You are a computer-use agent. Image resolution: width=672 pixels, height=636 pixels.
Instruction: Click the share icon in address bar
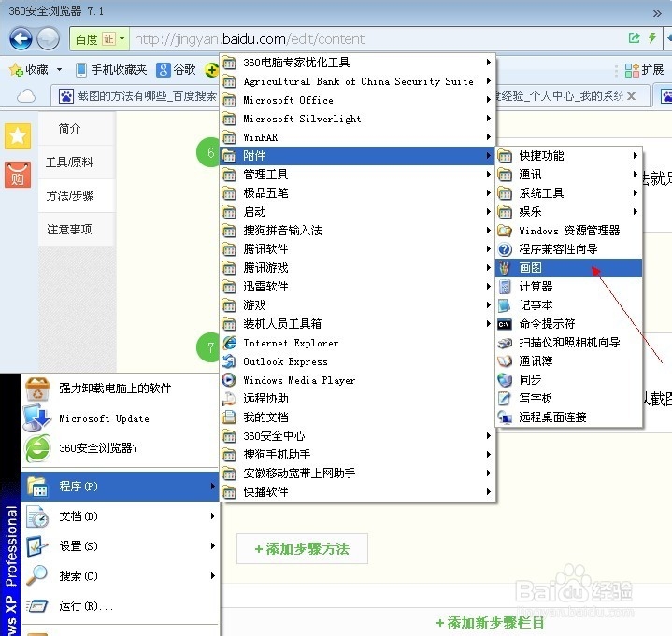tap(635, 38)
